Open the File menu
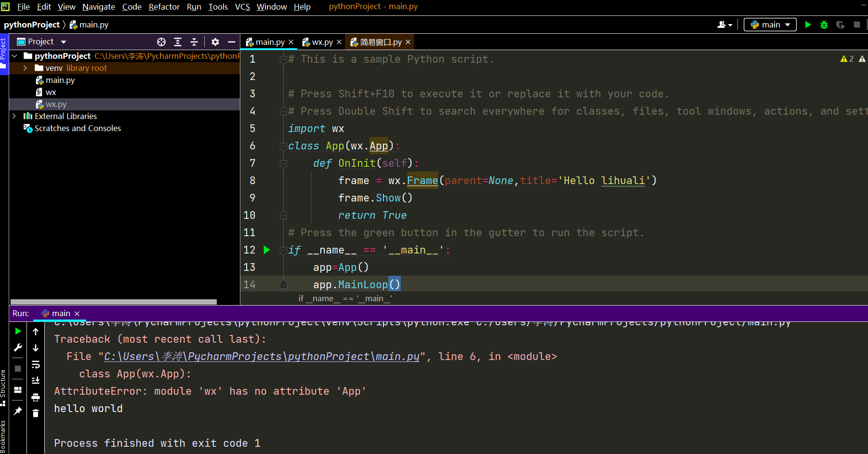868x454 pixels. 23,7
